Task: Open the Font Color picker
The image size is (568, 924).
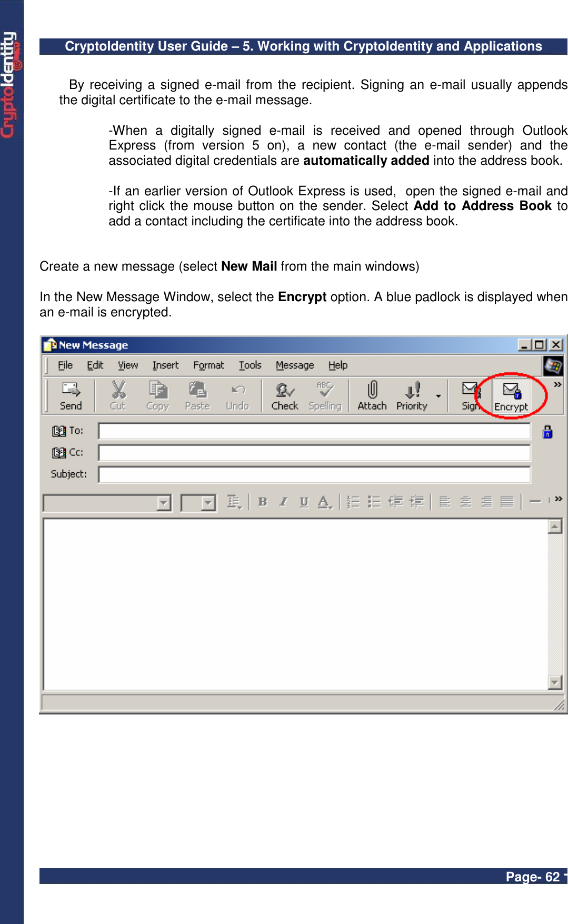Action: (x=325, y=502)
